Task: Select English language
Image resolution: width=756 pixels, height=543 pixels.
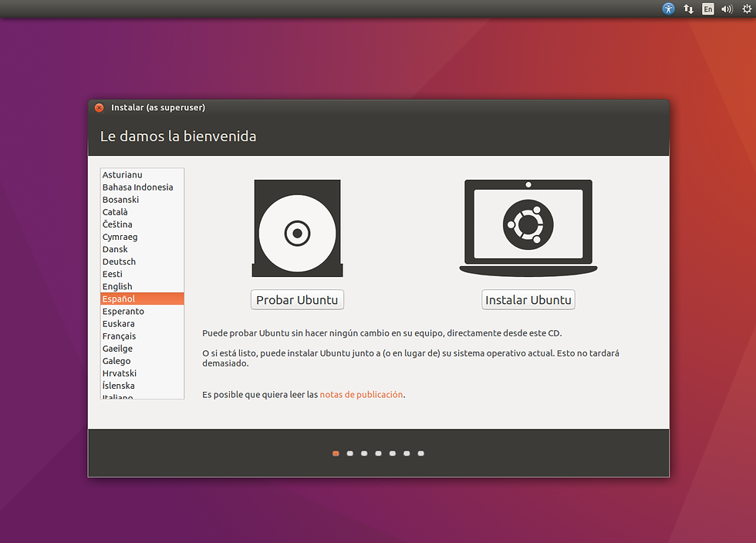Action: (142, 286)
